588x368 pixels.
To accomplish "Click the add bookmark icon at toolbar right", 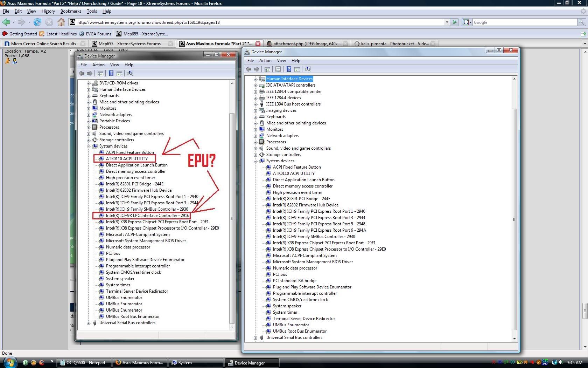I will point(583,34).
